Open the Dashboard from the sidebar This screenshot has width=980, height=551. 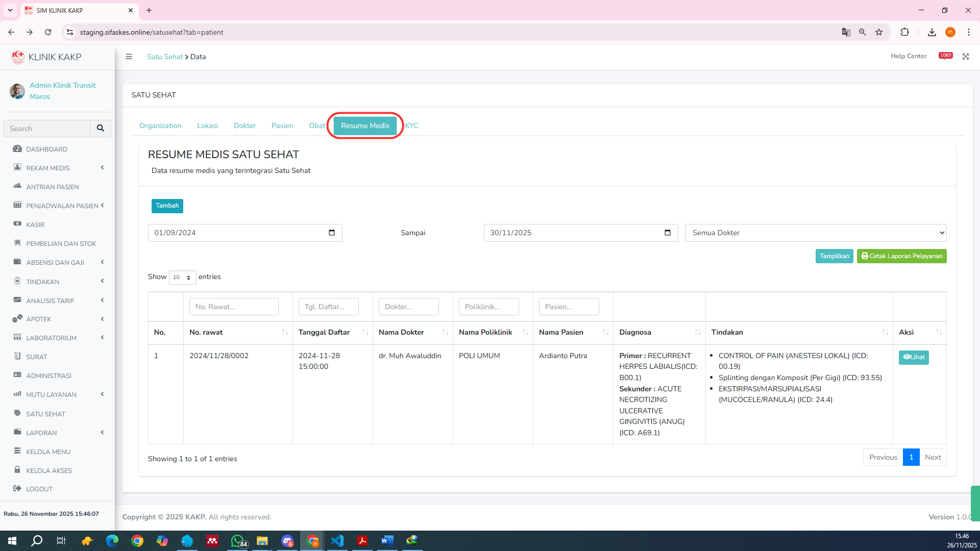(47, 149)
